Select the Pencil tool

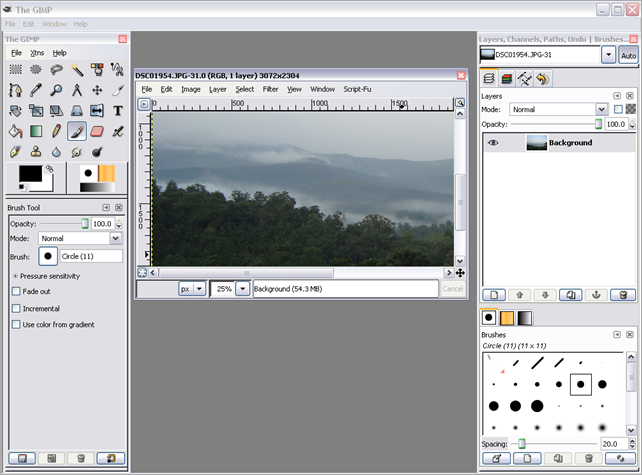(x=56, y=131)
